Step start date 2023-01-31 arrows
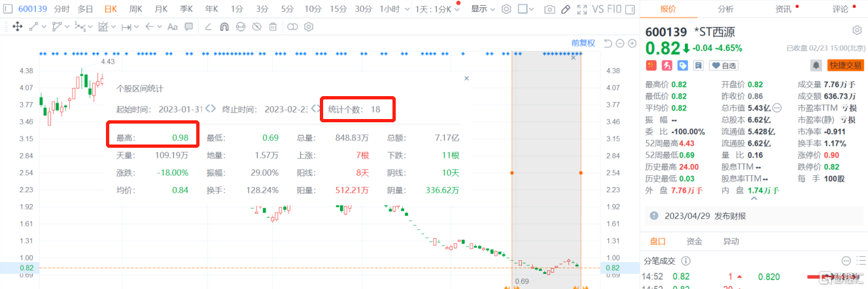 pyautogui.click(x=211, y=109)
